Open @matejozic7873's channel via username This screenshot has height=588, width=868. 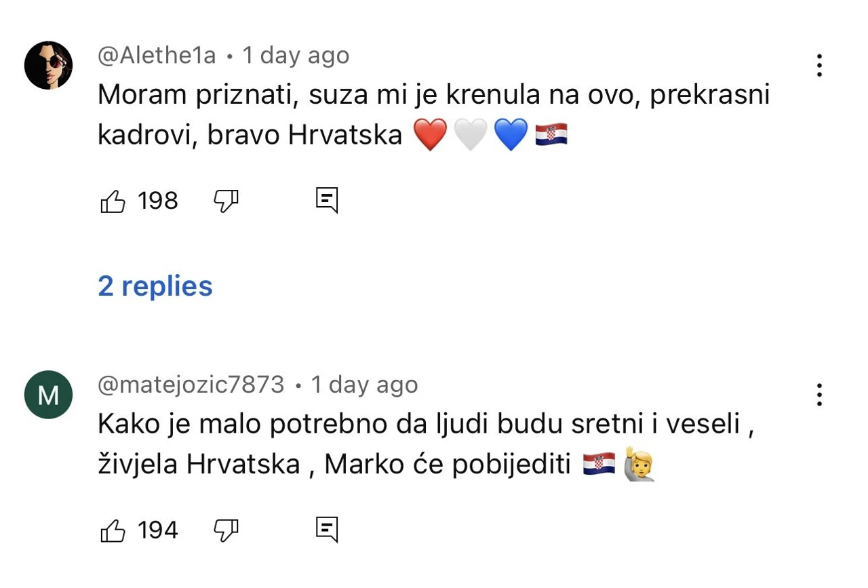click(191, 384)
